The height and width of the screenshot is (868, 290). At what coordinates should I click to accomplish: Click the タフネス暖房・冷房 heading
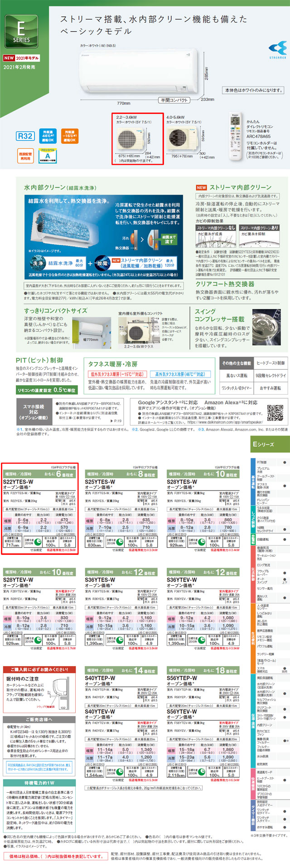click(113, 364)
